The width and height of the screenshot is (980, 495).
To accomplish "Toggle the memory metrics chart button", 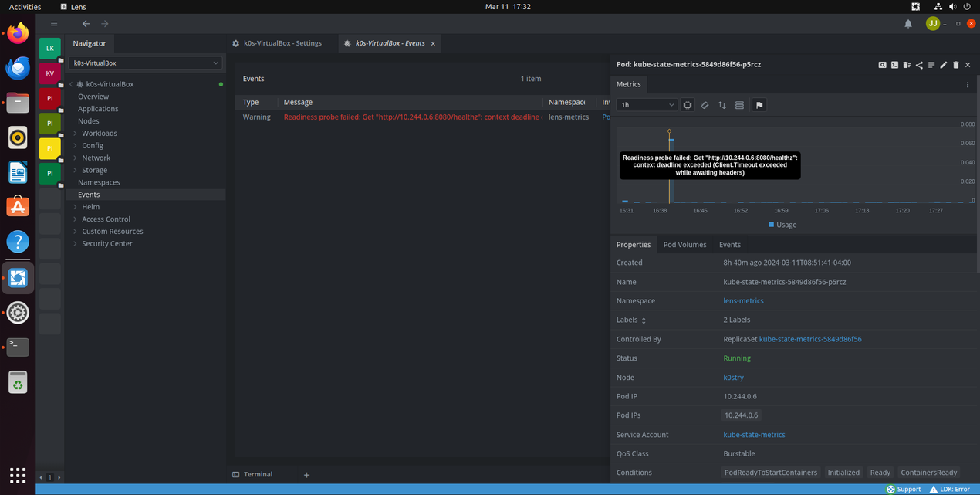I will (705, 105).
